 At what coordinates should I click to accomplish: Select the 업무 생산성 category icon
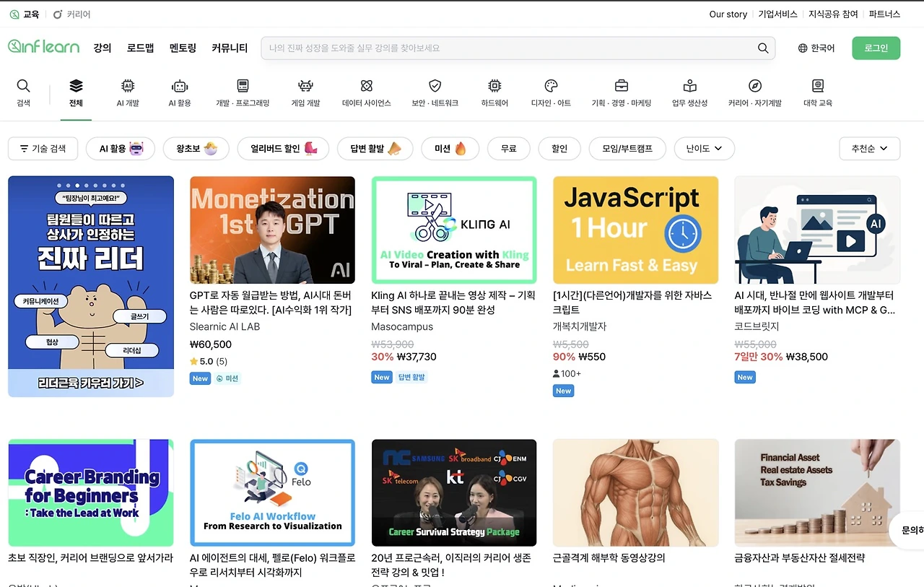(690, 86)
